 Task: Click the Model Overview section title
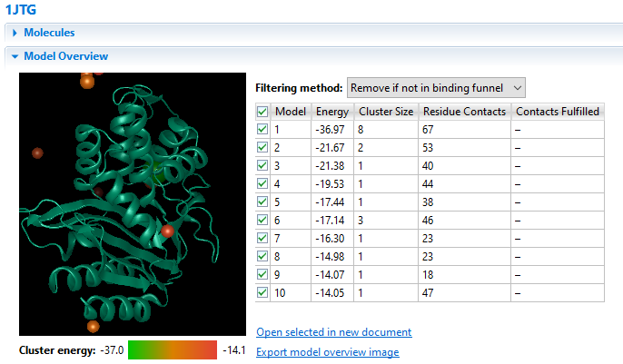pos(66,56)
